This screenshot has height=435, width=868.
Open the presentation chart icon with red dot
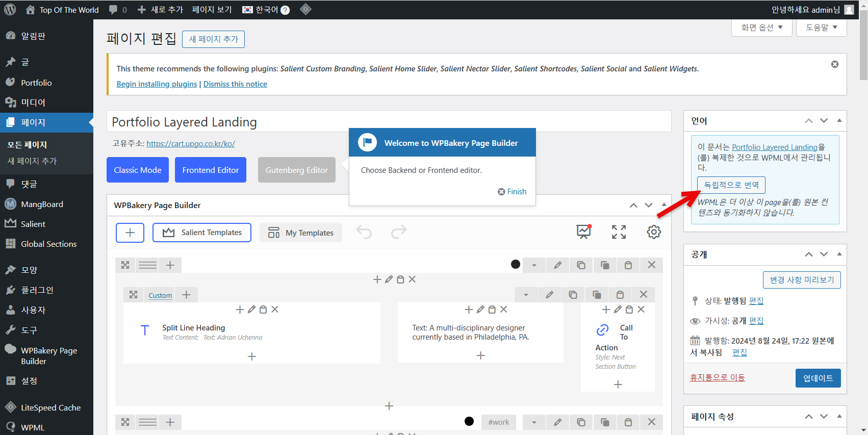pyautogui.click(x=584, y=232)
